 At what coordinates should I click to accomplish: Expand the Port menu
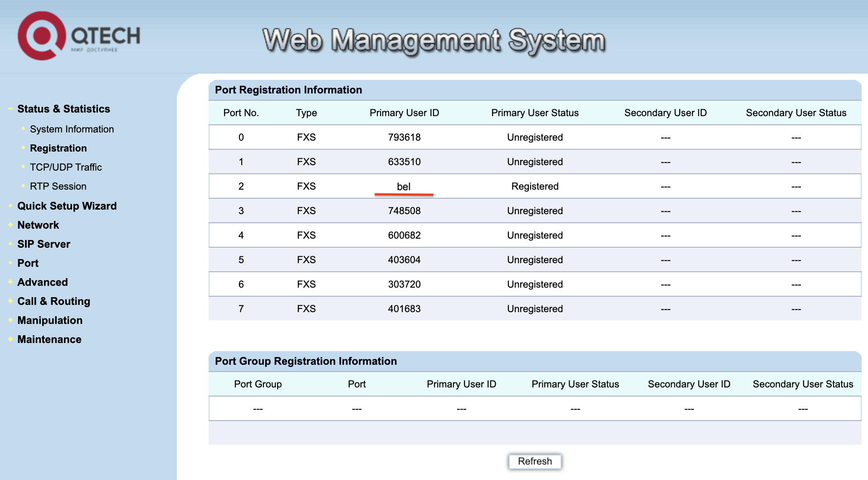pos(28,263)
